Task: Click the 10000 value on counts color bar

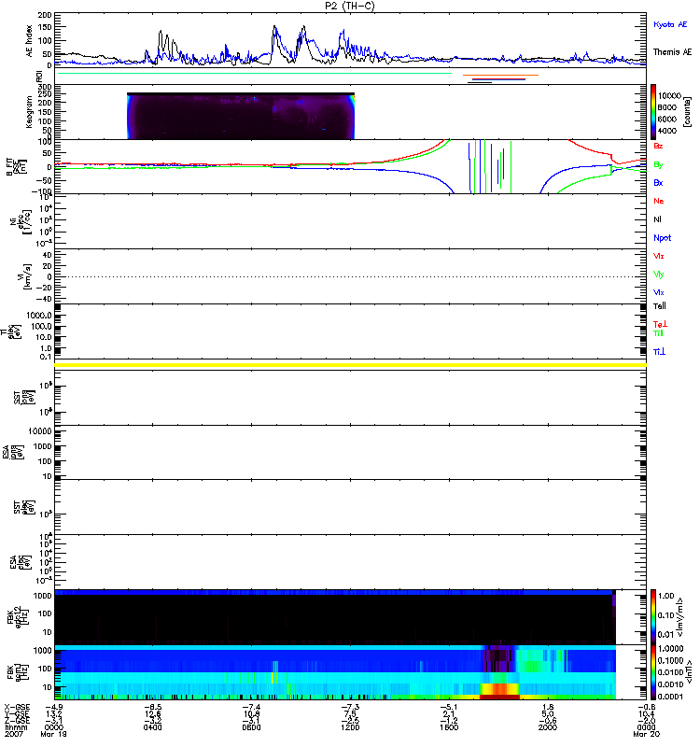Action: (x=669, y=96)
